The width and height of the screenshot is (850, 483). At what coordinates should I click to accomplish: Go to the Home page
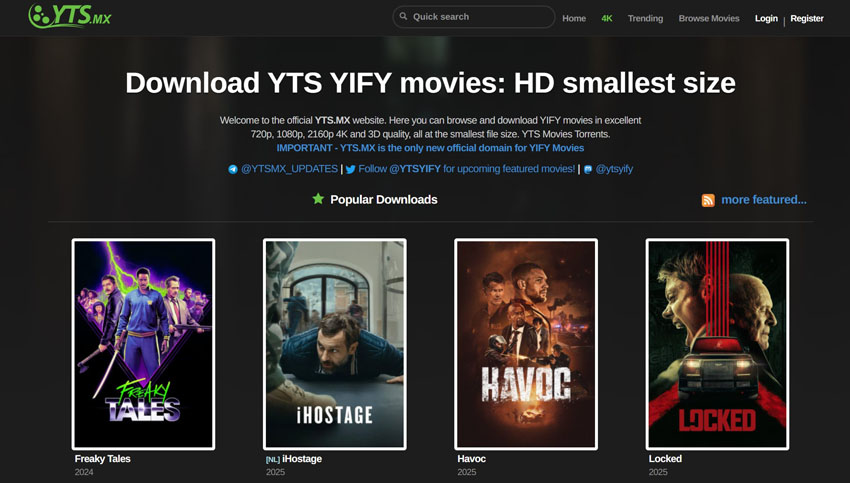click(574, 18)
